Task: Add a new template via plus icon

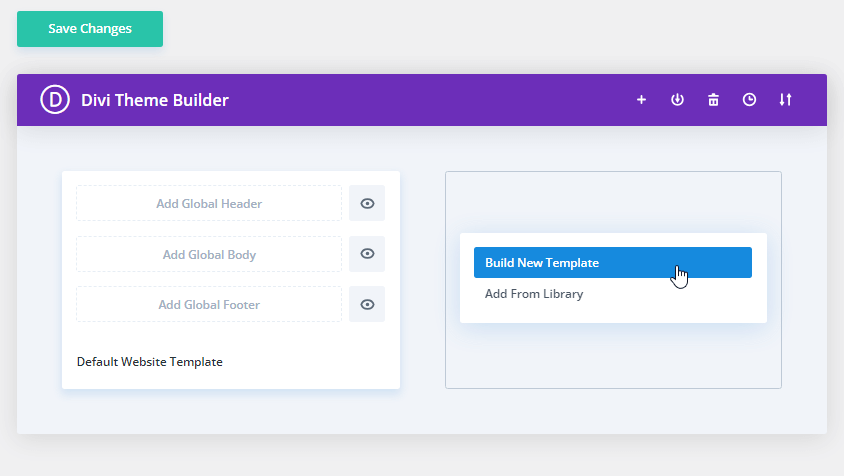Action: pyautogui.click(x=641, y=100)
